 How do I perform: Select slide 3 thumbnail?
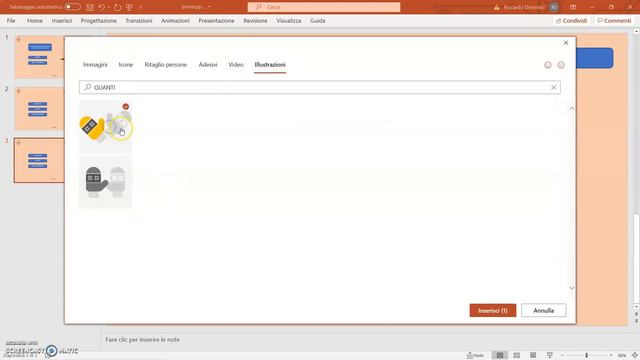click(39, 160)
